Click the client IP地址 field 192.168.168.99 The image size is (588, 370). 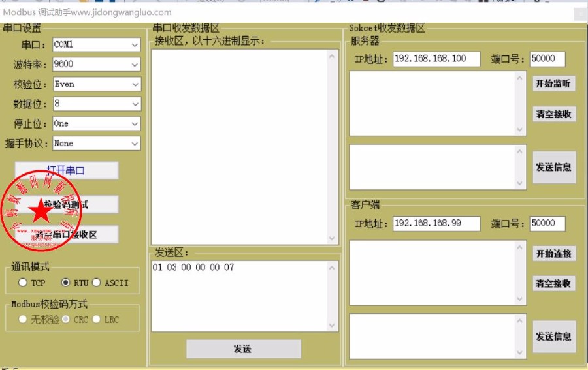pyautogui.click(x=436, y=224)
